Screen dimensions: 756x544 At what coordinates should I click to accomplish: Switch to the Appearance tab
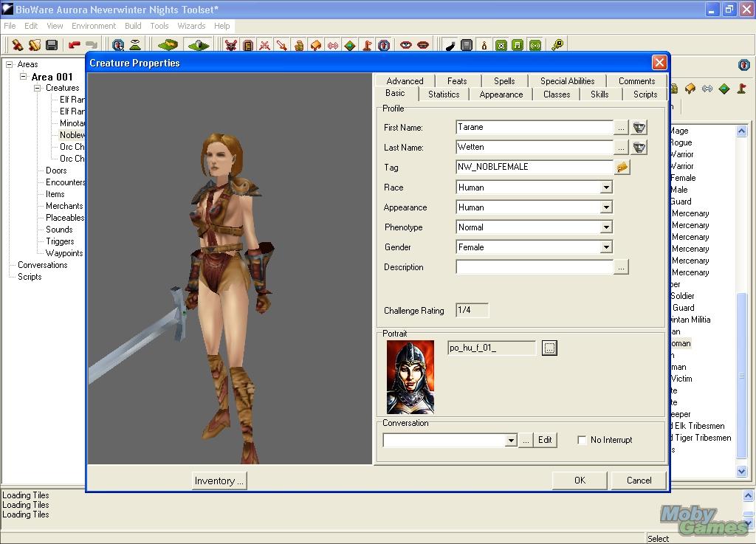tap(501, 94)
